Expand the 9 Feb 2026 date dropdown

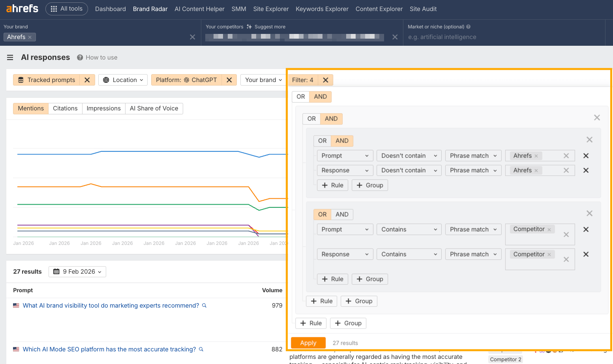click(77, 272)
